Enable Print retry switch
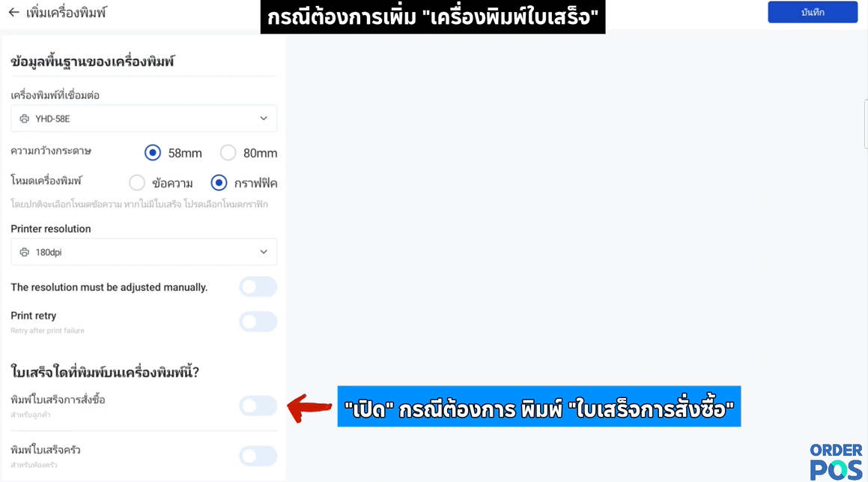The image size is (868, 482). [x=258, y=322]
